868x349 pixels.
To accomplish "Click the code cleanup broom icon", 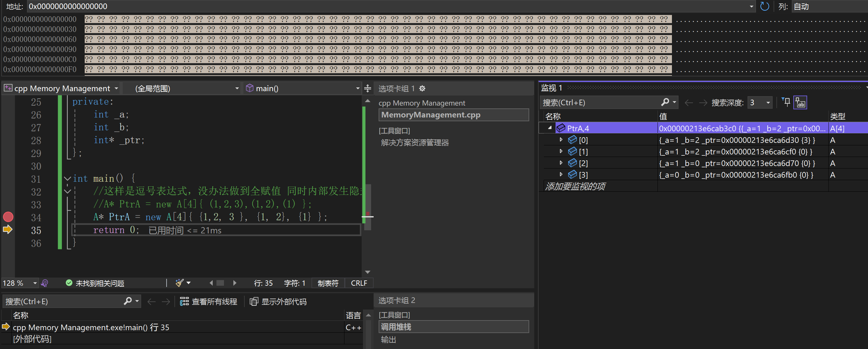I will click(180, 283).
